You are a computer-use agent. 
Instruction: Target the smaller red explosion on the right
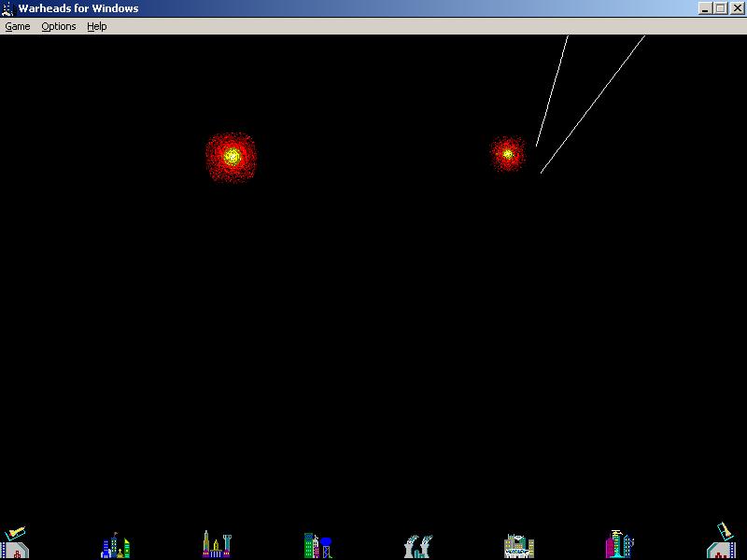(508, 154)
